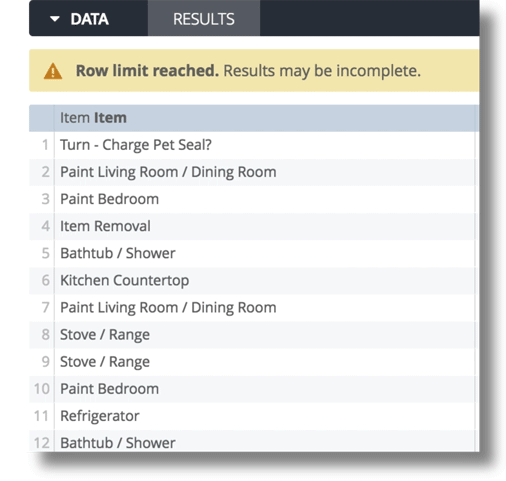Click the Kitchen Countertop cell

[x=265, y=280]
